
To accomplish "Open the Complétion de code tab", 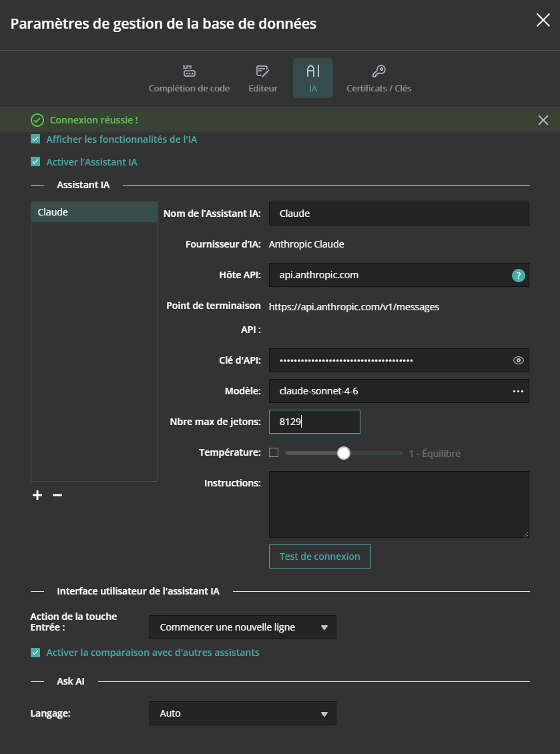I will 189,78.
